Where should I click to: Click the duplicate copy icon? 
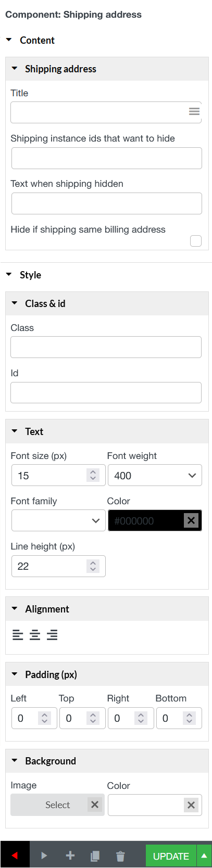(x=95, y=856)
